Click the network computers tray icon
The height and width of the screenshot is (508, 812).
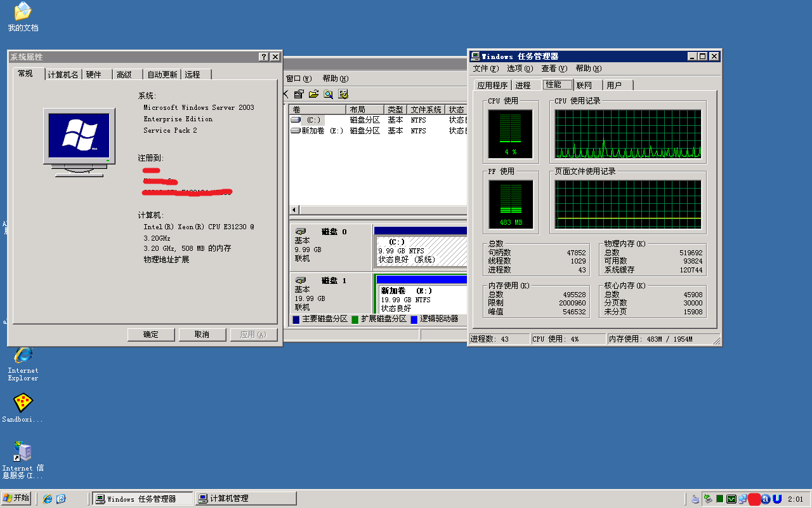[742, 499]
